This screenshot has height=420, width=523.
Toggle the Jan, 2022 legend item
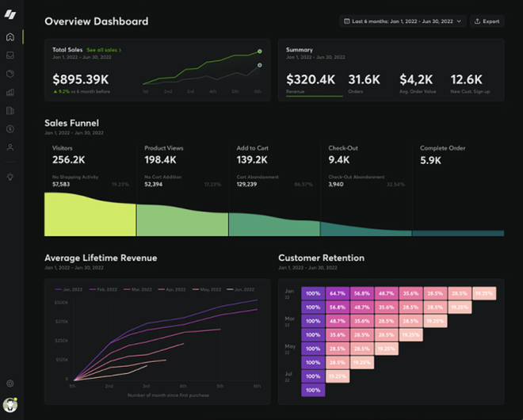69,289
